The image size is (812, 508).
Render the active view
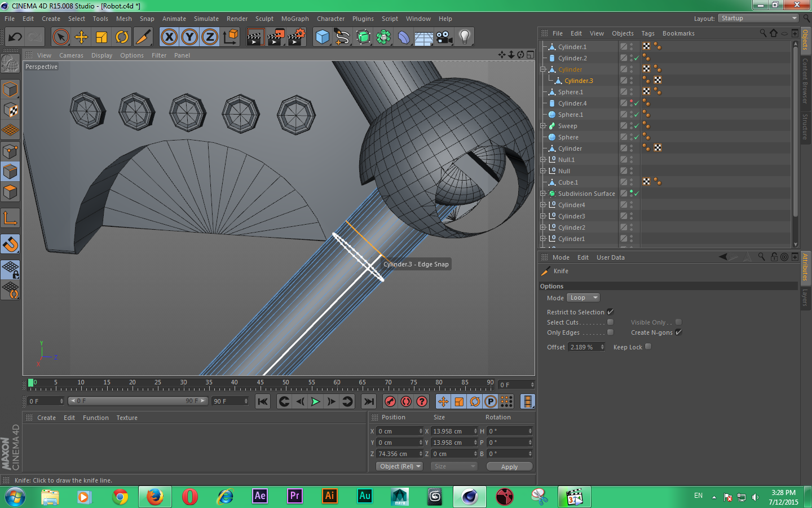click(255, 37)
